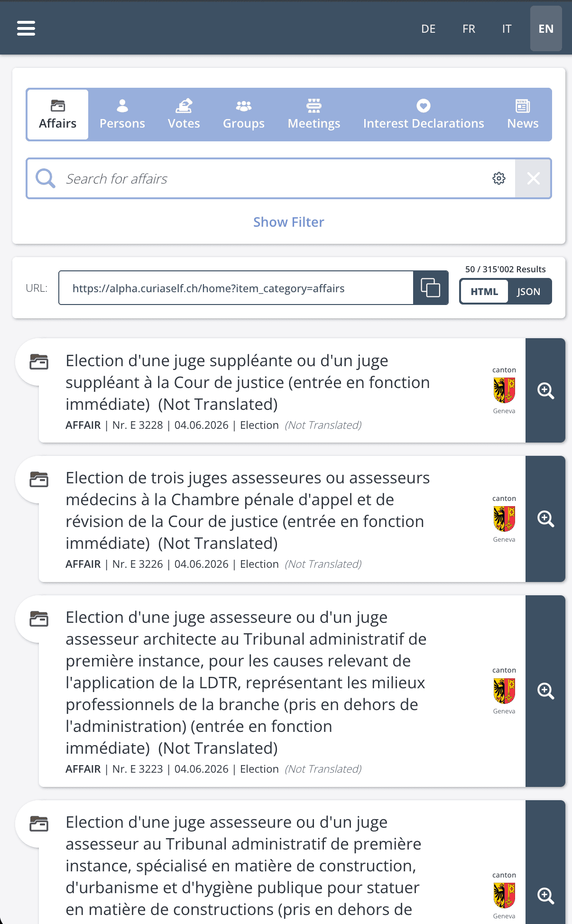Click the URL text field
The width and height of the screenshot is (572, 924).
click(236, 288)
